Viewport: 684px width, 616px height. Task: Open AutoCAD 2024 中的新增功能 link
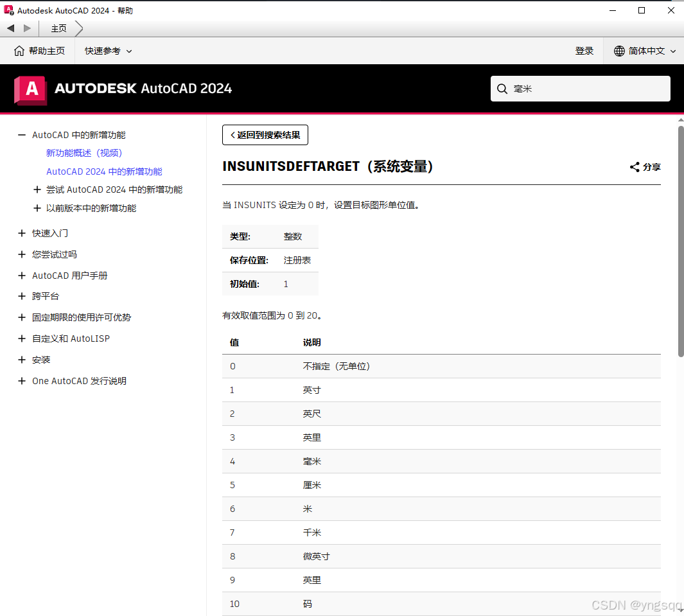pos(104,172)
